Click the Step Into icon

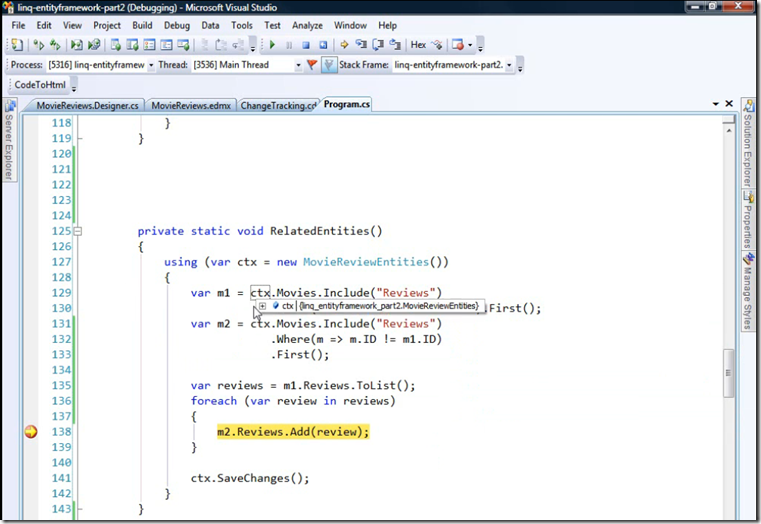pyautogui.click(x=361, y=45)
